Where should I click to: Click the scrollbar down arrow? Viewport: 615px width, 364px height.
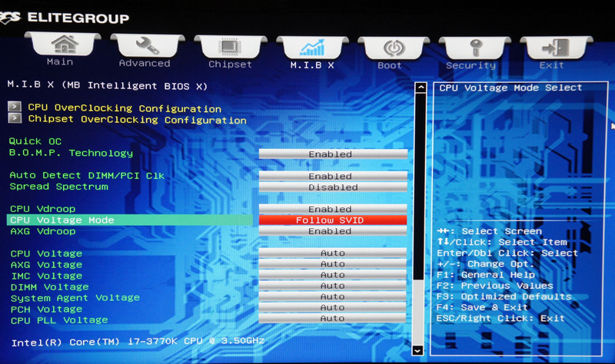(418, 349)
